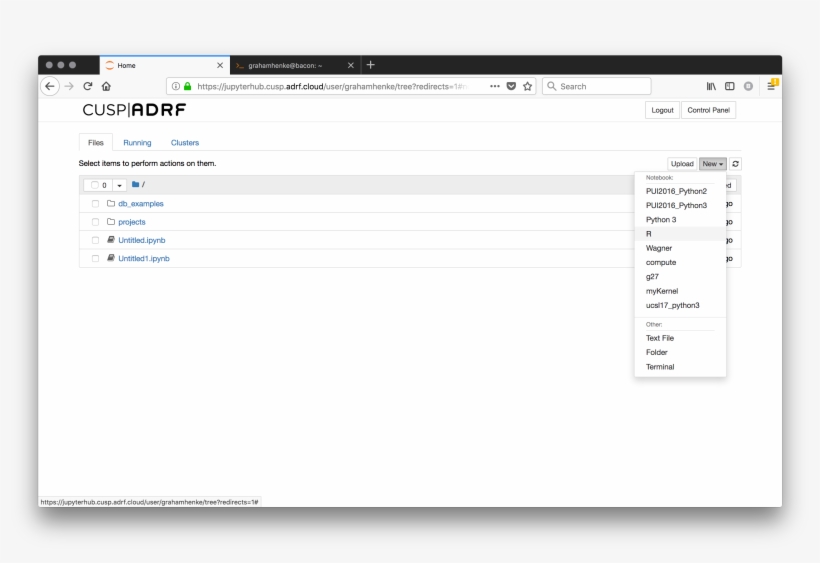Click the browser forward arrow
The height and width of the screenshot is (563, 820).
(69, 86)
